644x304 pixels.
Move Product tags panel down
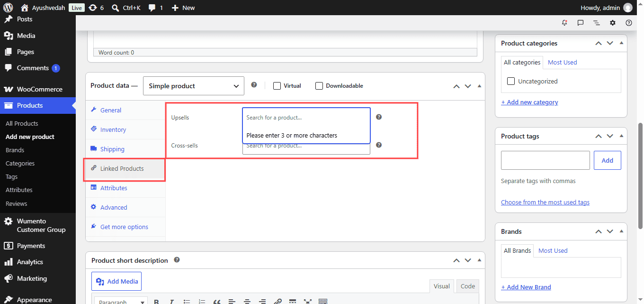tap(610, 136)
